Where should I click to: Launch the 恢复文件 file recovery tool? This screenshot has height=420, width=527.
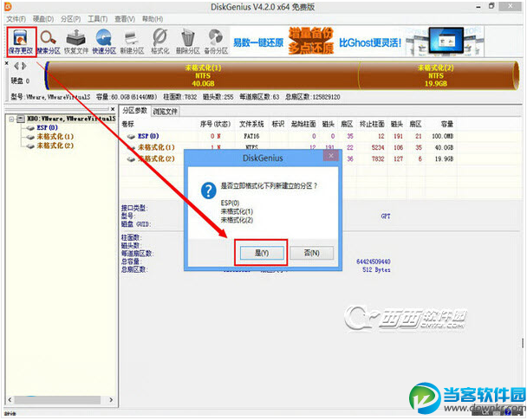pos(76,42)
